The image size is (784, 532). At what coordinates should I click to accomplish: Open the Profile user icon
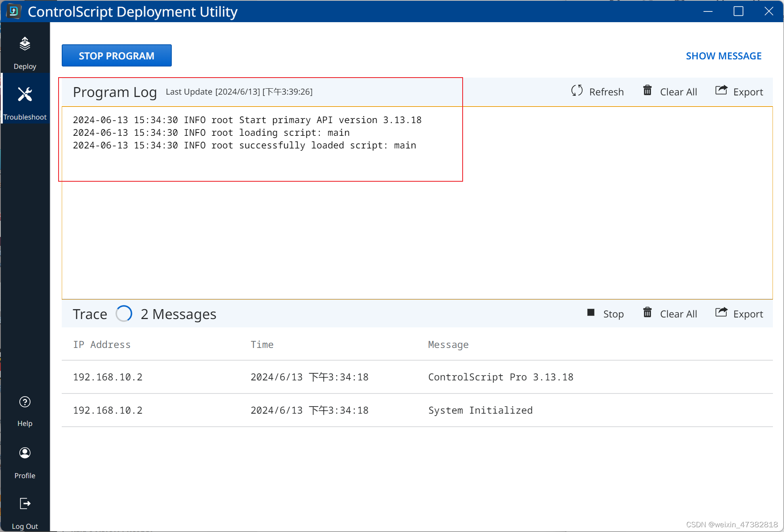25,453
